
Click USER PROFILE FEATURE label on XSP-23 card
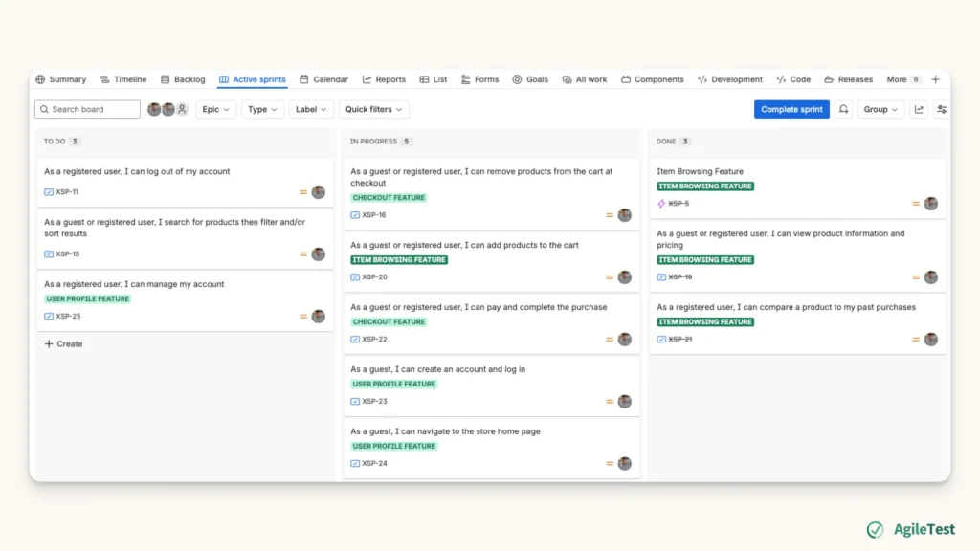[x=393, y=384]
